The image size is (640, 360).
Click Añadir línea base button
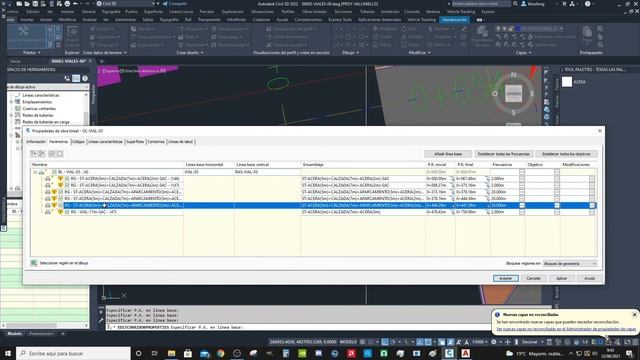point(448,154)
